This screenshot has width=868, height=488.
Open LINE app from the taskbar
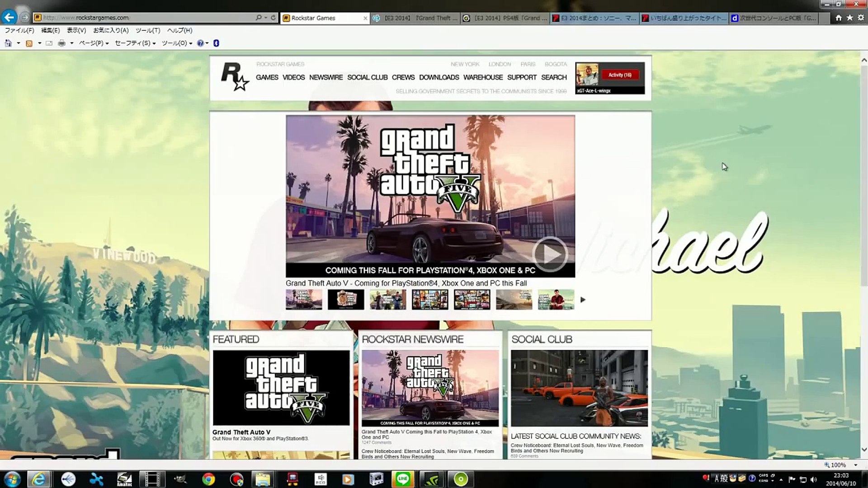point(402,479)
